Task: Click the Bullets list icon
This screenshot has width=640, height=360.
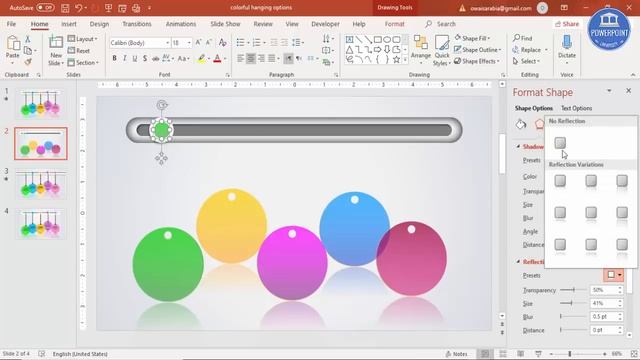Action: [240, 42]
